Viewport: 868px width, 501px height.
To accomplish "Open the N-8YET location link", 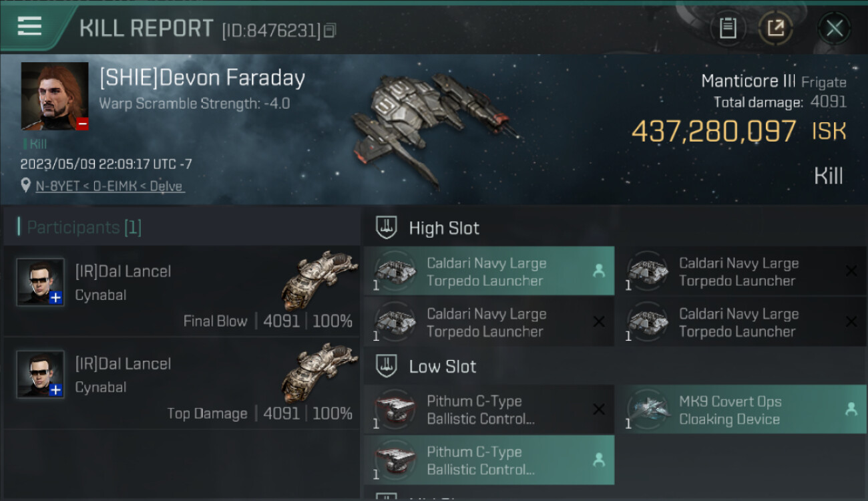I will pos(110,186).
